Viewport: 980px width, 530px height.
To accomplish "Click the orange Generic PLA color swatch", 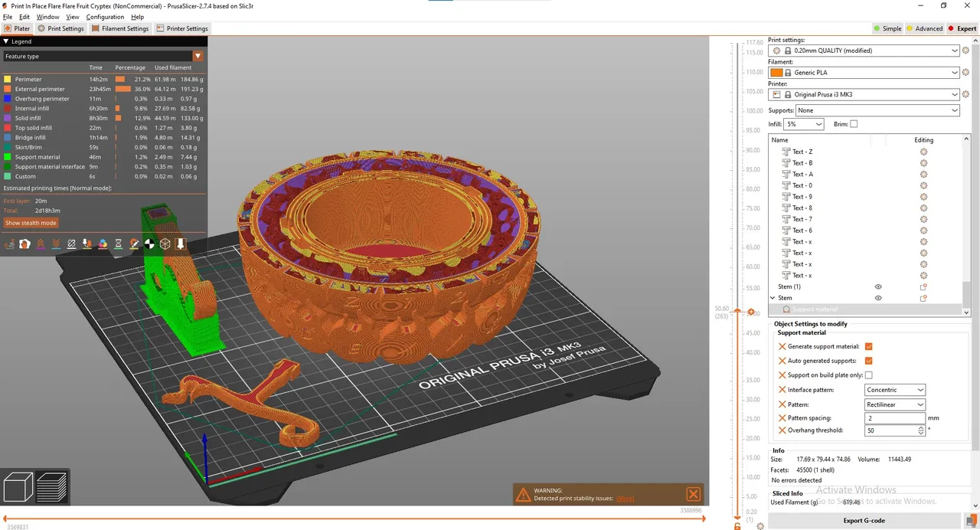I will coord(776,73).
